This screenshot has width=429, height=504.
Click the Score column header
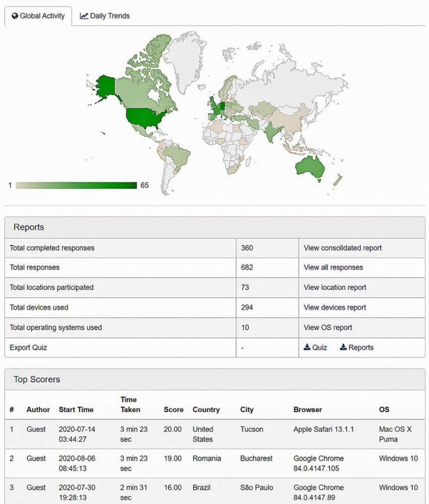click(173, 409)
